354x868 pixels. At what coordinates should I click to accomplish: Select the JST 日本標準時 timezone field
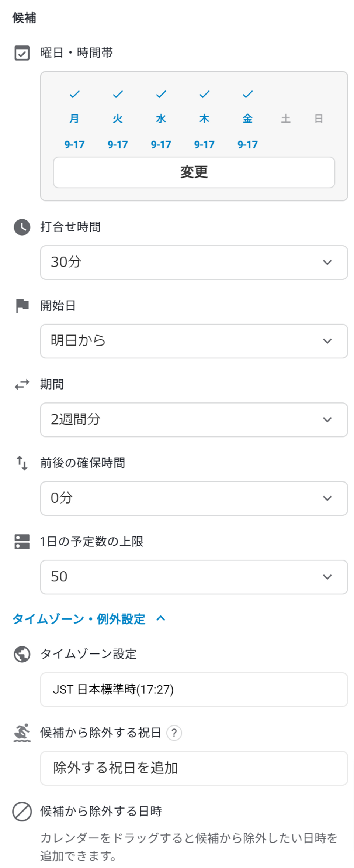(x=194, y=690)
